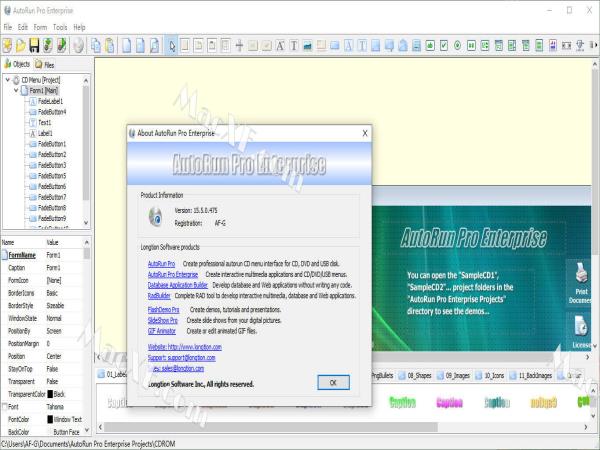The width and height of the screenshot is (600, 450).
Task: Select the picture image tool icon
Action: [x=307, y=46]
